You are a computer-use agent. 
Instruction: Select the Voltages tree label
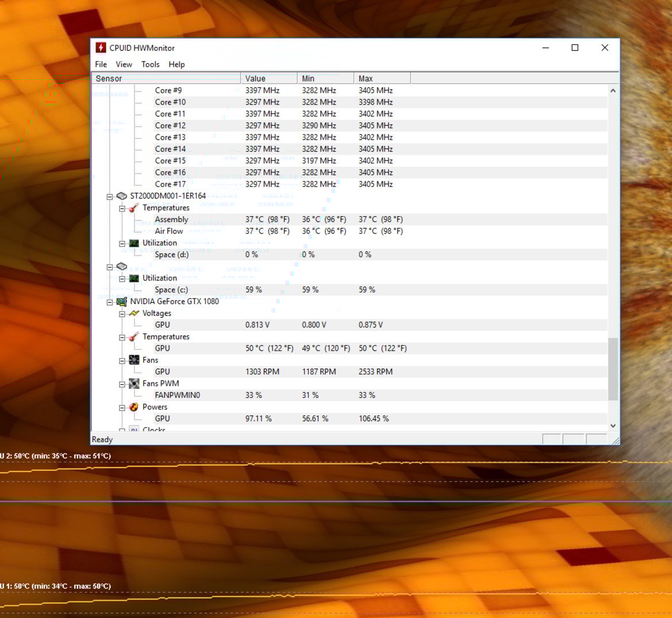pyautogui.click(x=157, y=313)
